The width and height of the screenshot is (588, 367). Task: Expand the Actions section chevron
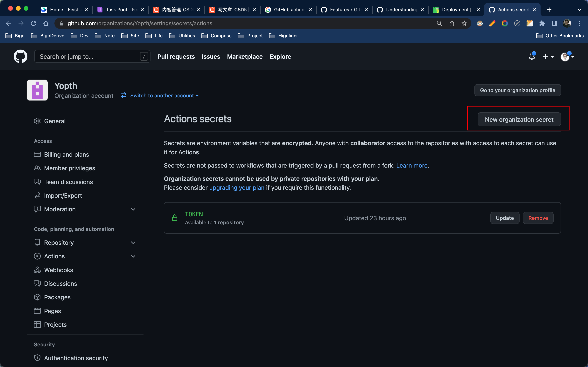[133, 256]
